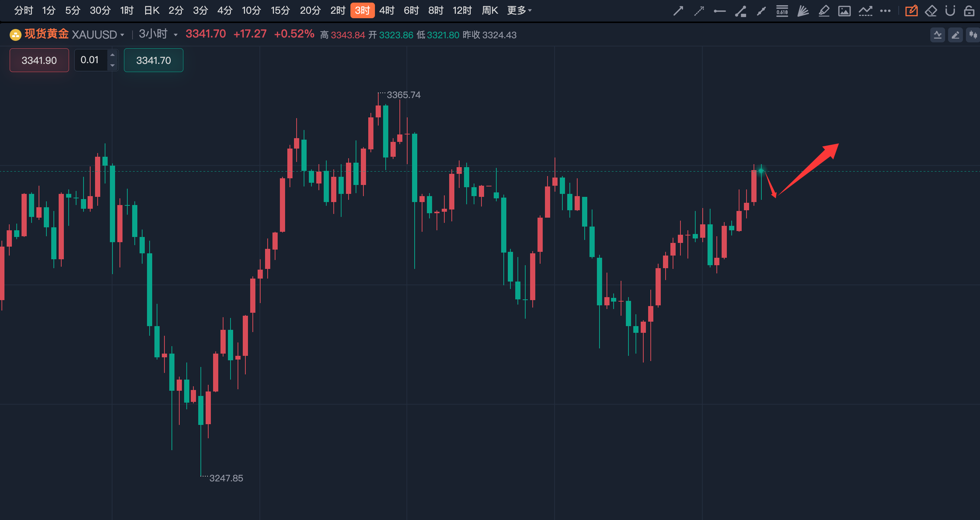
Task: Increase lot size with up stepper
Action: [112, 55]
